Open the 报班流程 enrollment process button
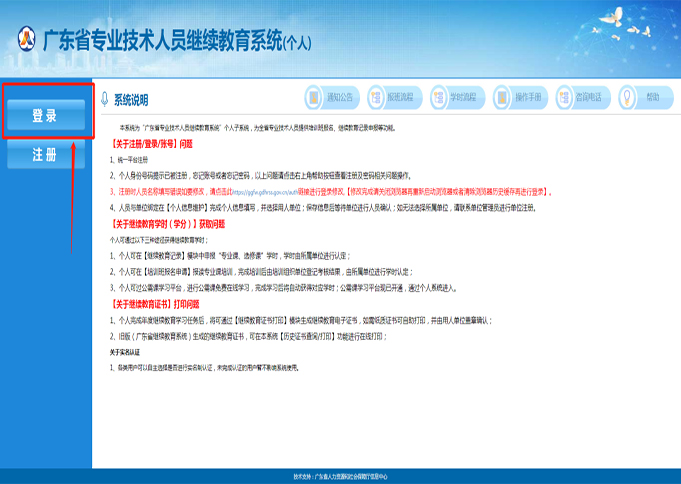Viewport: 681px width, 484px height. point(395,97)
